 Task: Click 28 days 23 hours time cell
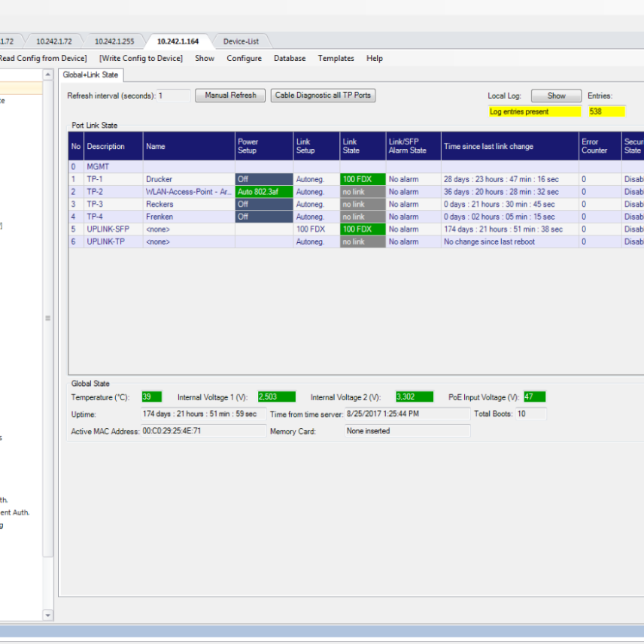click(x=510, y=180)
